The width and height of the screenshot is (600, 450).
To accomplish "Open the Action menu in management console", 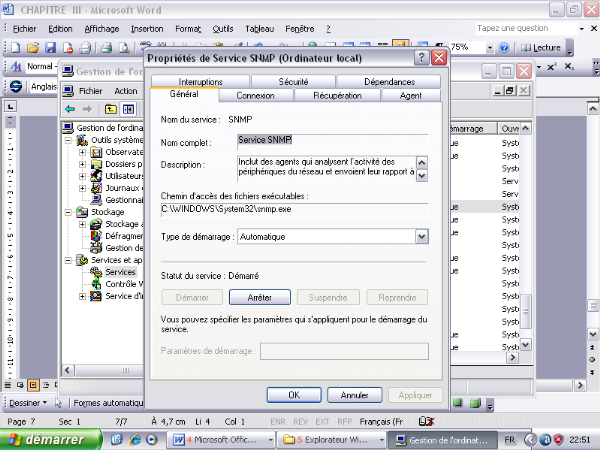I will pyautogui.click(x=126, y=91).
